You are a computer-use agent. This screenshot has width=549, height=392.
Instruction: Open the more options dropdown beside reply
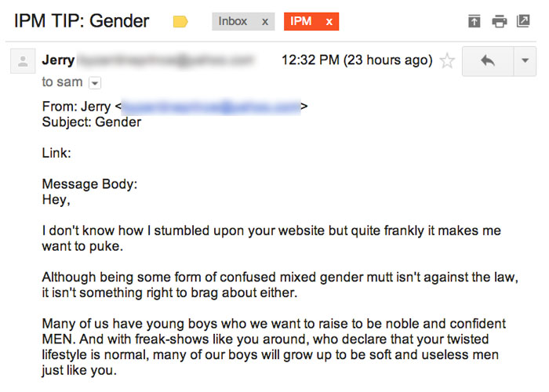pos(525,61)
